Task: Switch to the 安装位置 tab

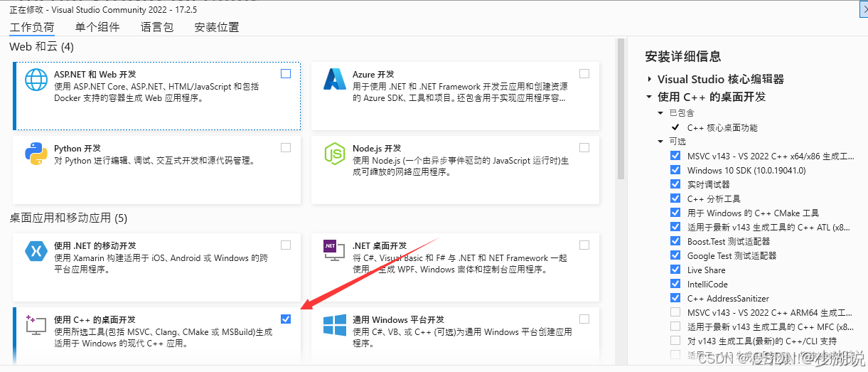Action: pyautogui.click(x=217, y=27)
